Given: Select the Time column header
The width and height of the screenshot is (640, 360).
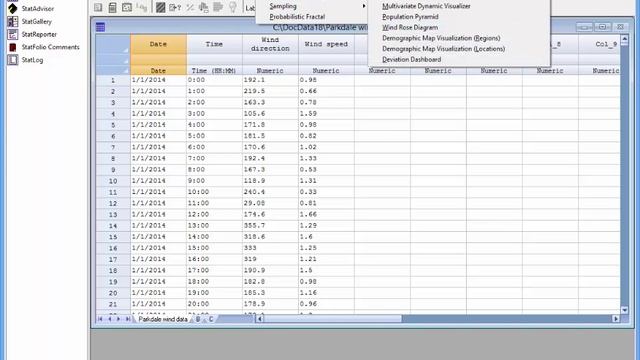Looking at the screenshot, I should pos(214,44).
